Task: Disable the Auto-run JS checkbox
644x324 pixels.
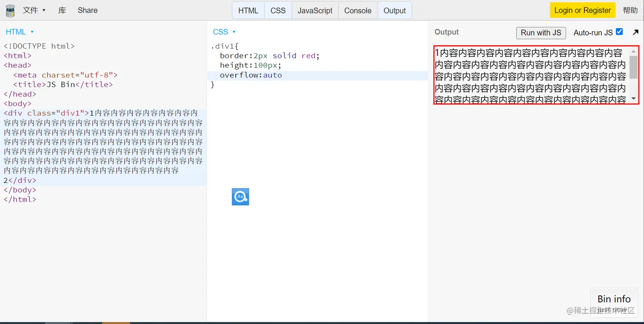Action: [619, 32]
